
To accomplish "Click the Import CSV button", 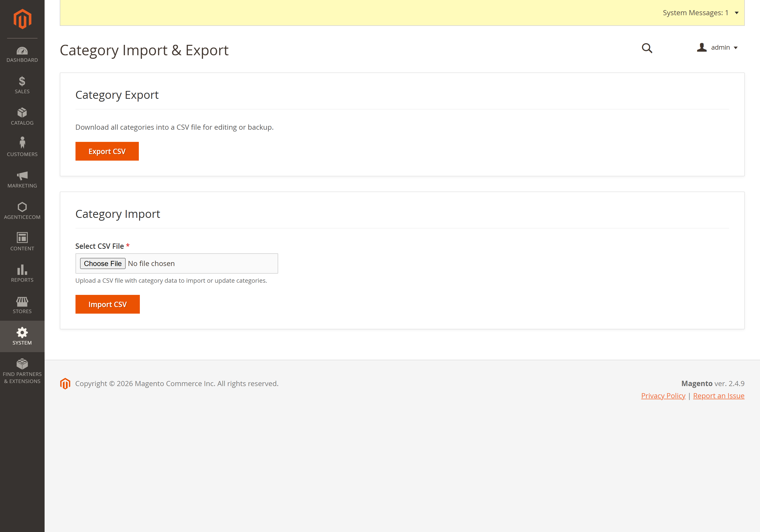I will [x=108, y=304].
